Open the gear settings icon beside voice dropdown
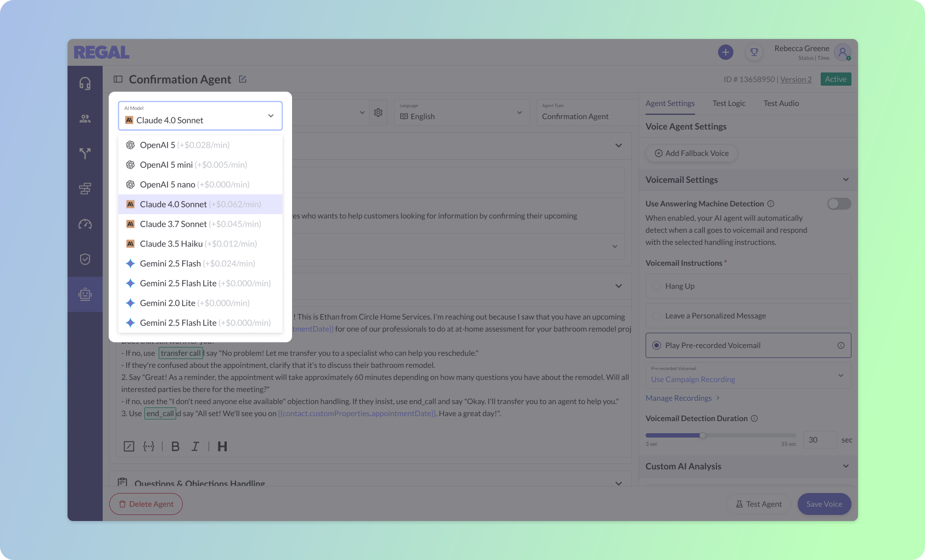The height and width of the screenshot is (560, 925). 378,113
